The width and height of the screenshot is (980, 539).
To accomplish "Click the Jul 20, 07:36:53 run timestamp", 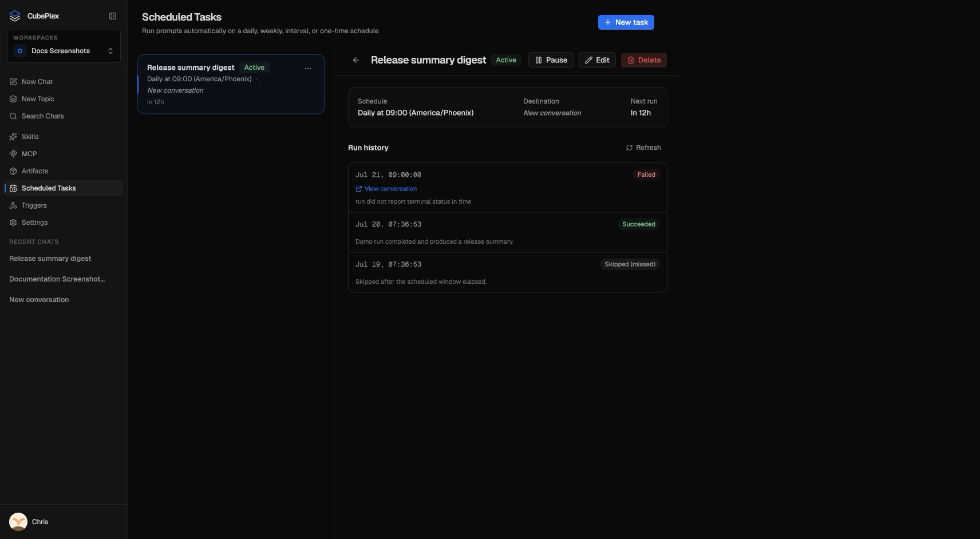I will (388, 224).
